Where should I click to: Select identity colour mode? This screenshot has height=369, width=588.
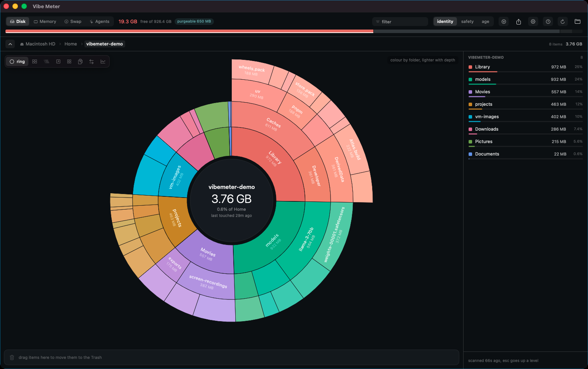coord(445,21)
